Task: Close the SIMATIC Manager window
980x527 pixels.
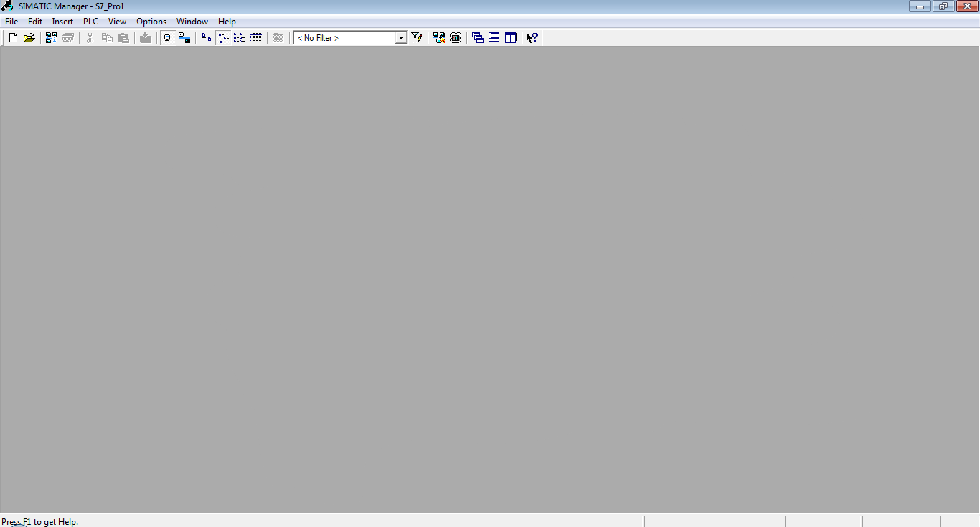Action: click(x=966, y=6)
